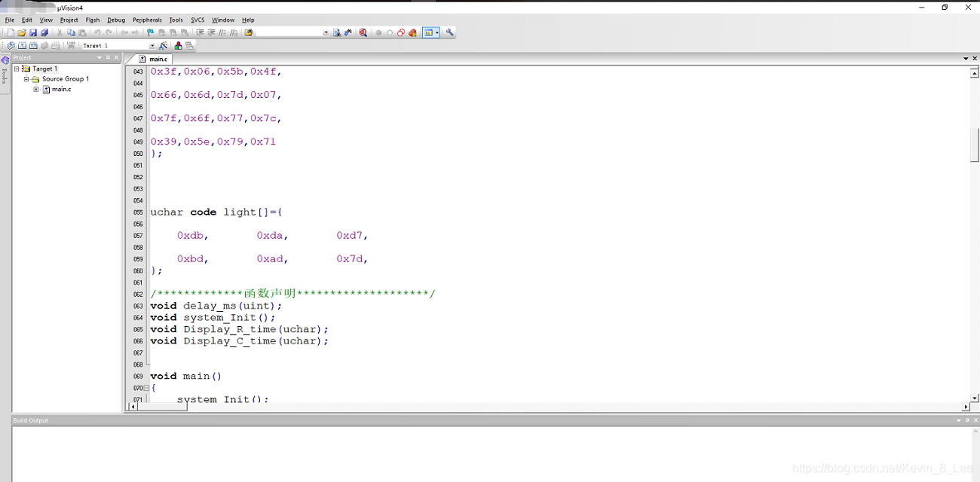This screenshot has width=980, height=482.
Task: Click the Save All icon
Action: coord(44,32)
